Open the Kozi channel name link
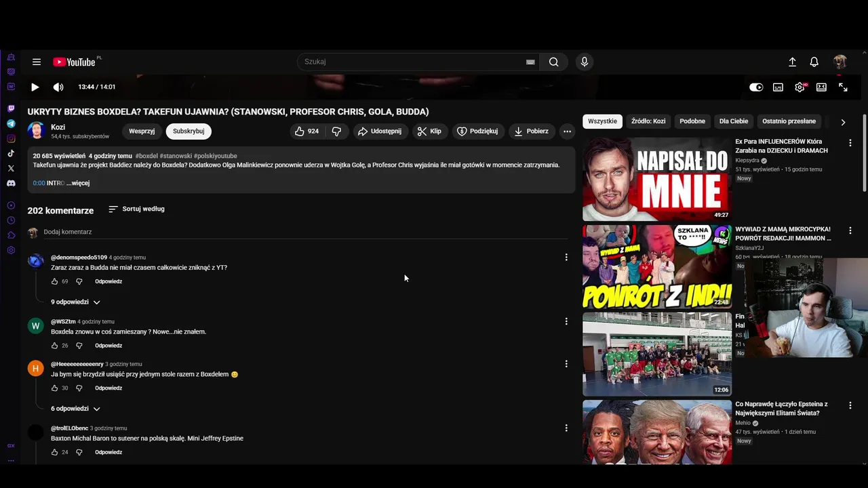Viewport: 868px width, 488px height. coord(58,127)
